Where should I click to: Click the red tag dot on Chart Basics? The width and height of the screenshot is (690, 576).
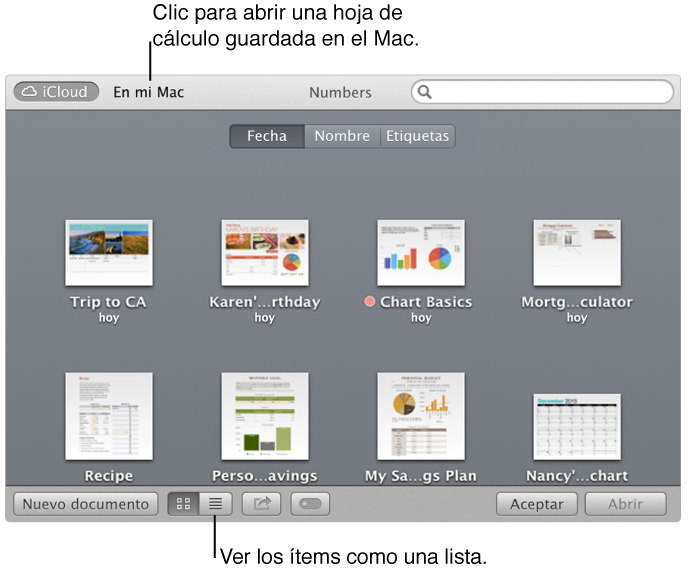click(370, 301)
